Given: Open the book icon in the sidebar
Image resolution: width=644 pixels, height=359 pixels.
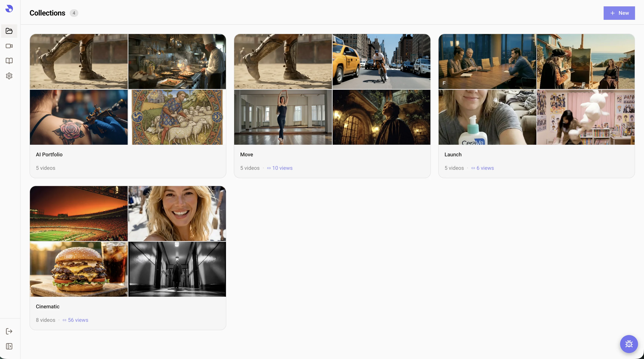Looking at the screenshot, I should pyautogui.click(x=9, y=61).
